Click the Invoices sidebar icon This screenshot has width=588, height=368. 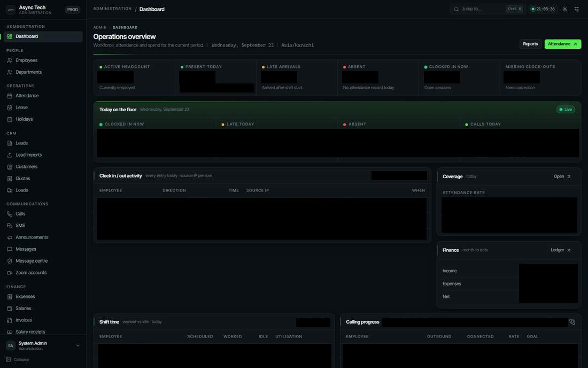(x=10, y=320)
